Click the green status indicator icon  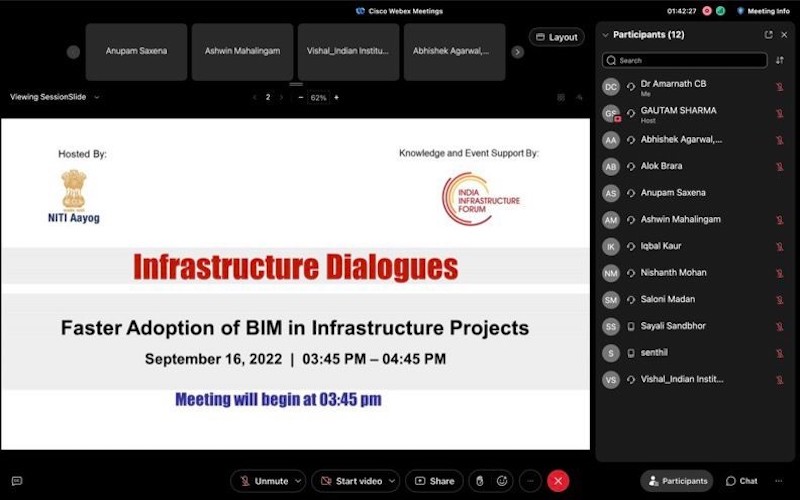coord(720,11)
